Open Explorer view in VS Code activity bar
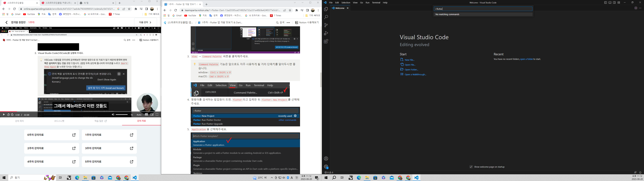 tap(326, 9)
